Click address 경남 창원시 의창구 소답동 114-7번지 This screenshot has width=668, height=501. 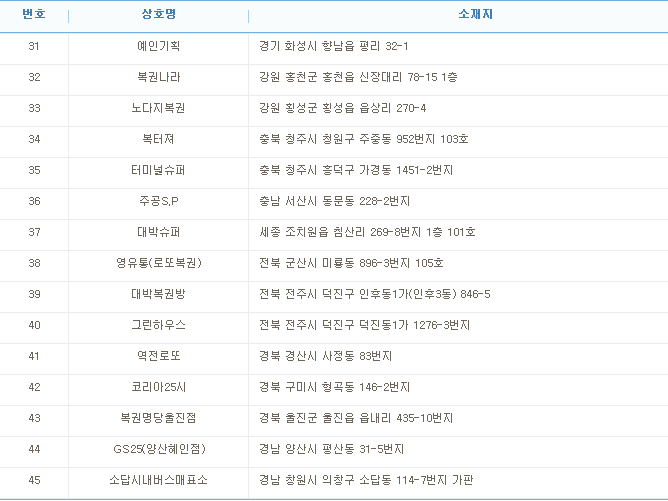pyautogui.click(x=366, y=481)
